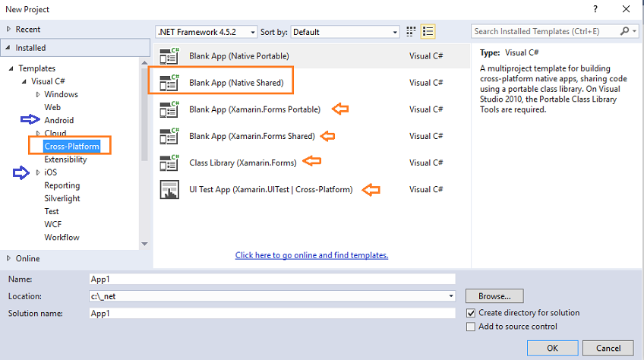Select the Silverlight template category

62,198
